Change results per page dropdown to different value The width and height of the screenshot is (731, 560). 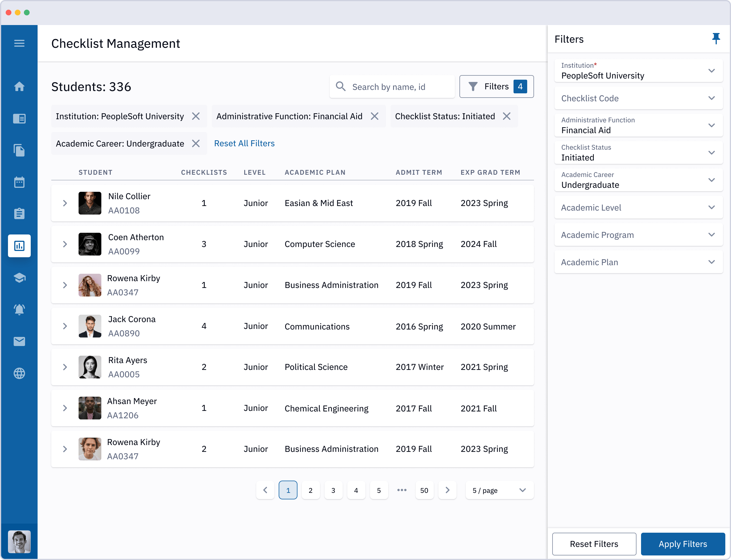coord(498,489)
